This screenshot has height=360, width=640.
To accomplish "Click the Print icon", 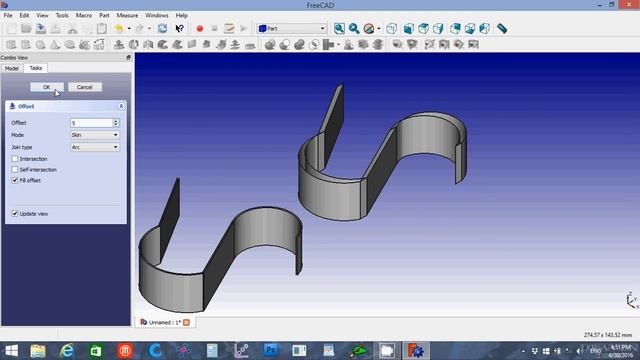I will (56, 29).
